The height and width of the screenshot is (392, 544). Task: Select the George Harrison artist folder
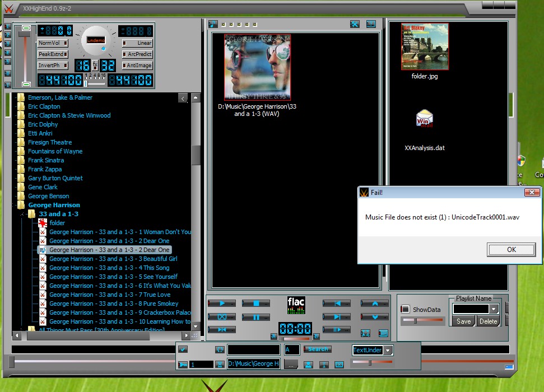pos(54,205)
